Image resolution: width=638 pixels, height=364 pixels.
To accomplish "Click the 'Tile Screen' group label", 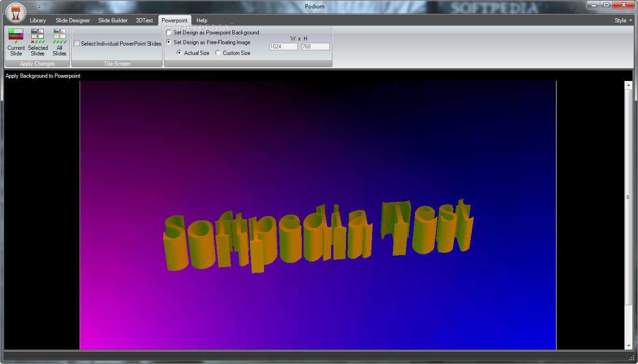I will pyautogui.click(x=117, y=64).
